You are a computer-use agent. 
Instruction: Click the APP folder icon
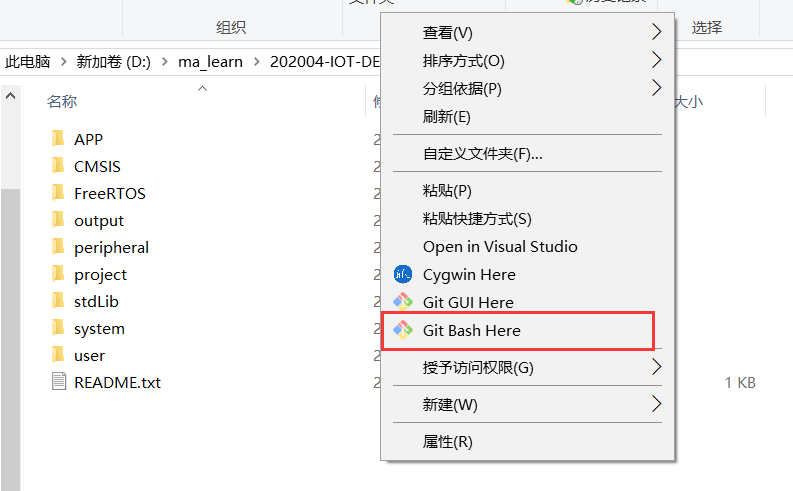(x=58, y=139)
